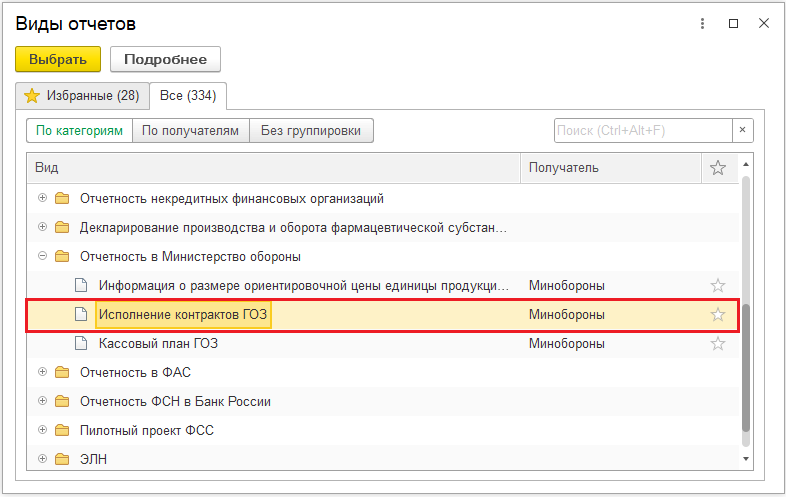Favorite the Исполнение контрактов ГОЗ report star
The image size is (786, 497).
click(718, 315)
